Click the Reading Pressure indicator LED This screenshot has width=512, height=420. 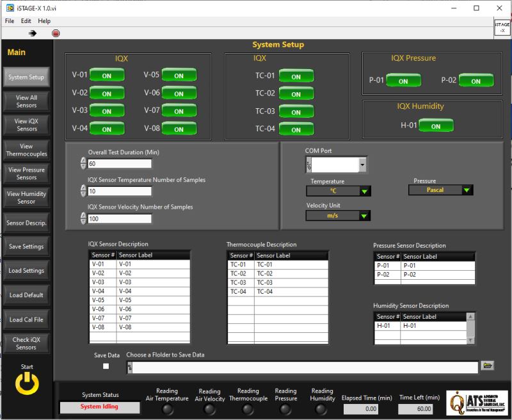coord(285,409)
